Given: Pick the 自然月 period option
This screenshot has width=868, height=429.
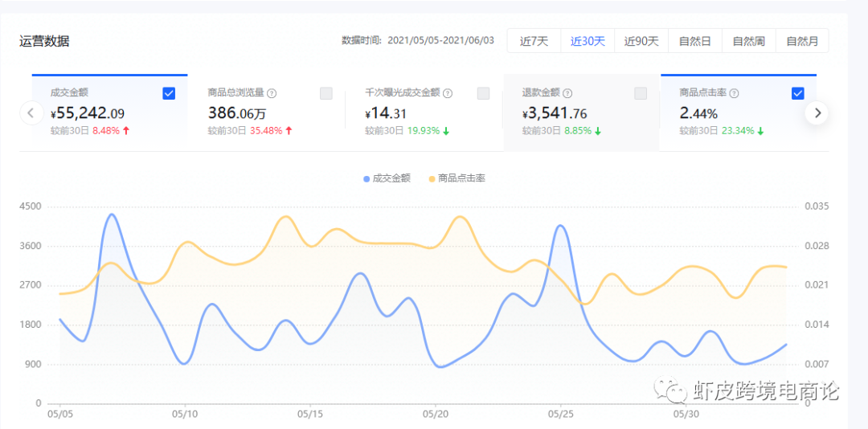Looking at the screenshot, I should click(x=802, y=41).
